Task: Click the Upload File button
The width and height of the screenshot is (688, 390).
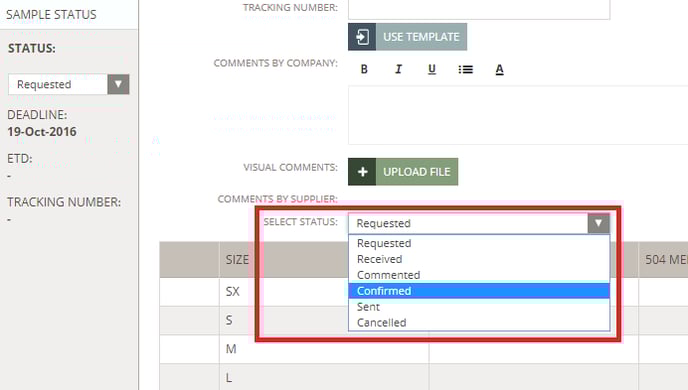Action: (403, 172)
